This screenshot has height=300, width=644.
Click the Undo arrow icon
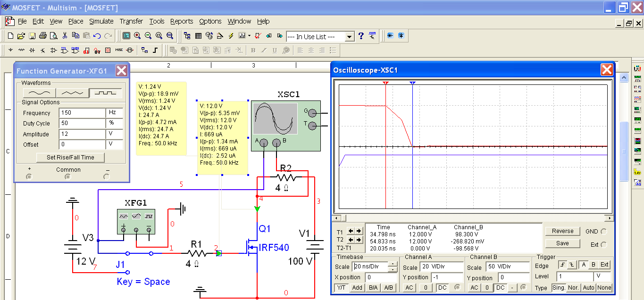[x=97, y=36]
